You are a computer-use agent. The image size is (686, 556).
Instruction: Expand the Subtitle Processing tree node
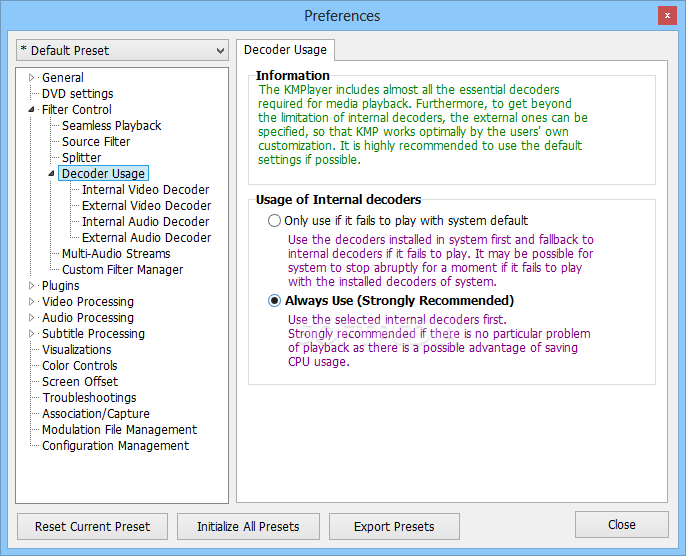click(32, 333)
